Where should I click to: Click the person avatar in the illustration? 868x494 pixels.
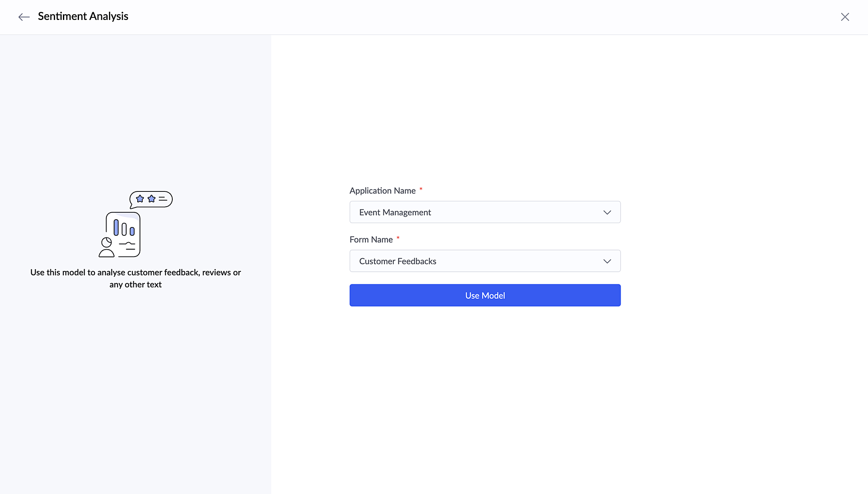(106, 248)
